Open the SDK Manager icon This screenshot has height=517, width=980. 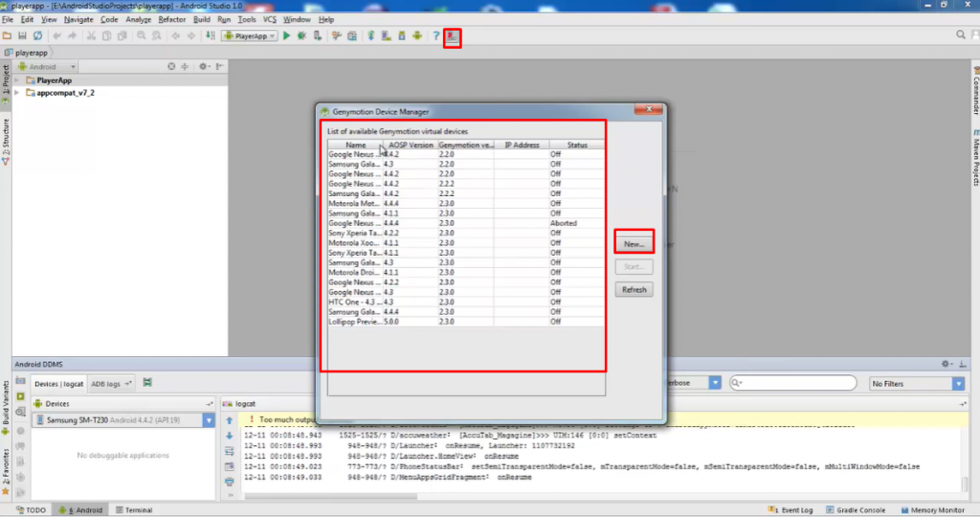tap(402, 35)
